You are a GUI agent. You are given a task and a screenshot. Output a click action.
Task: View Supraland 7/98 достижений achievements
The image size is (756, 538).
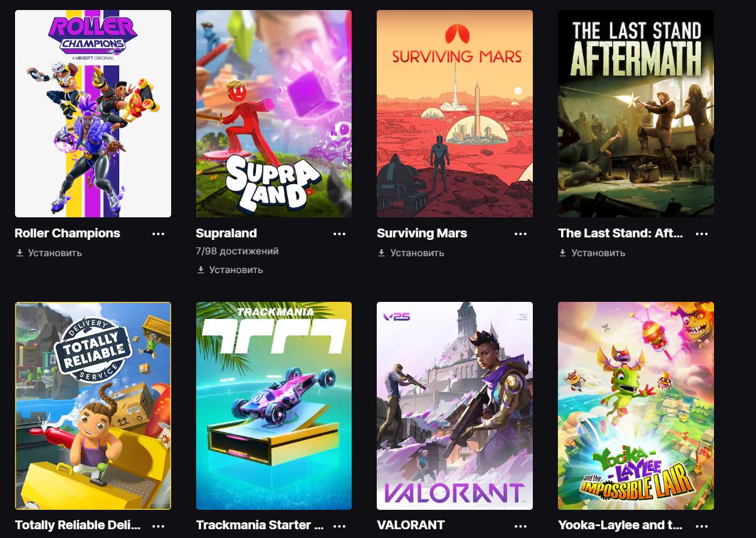238,251
